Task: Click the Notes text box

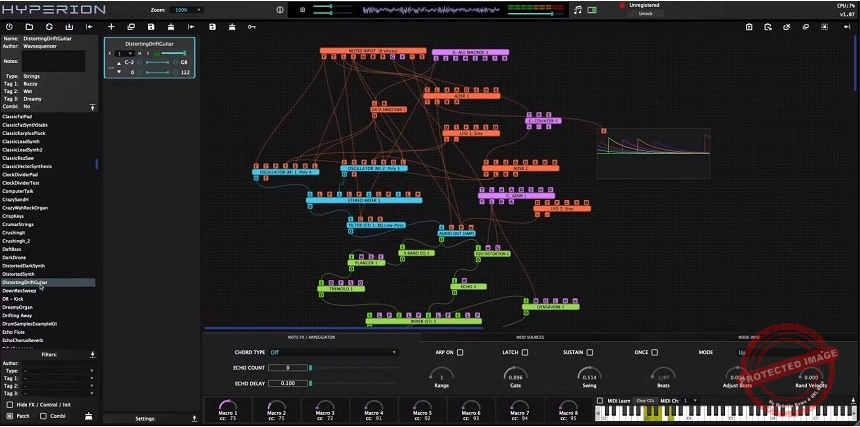Action: [x=54, y=61]
